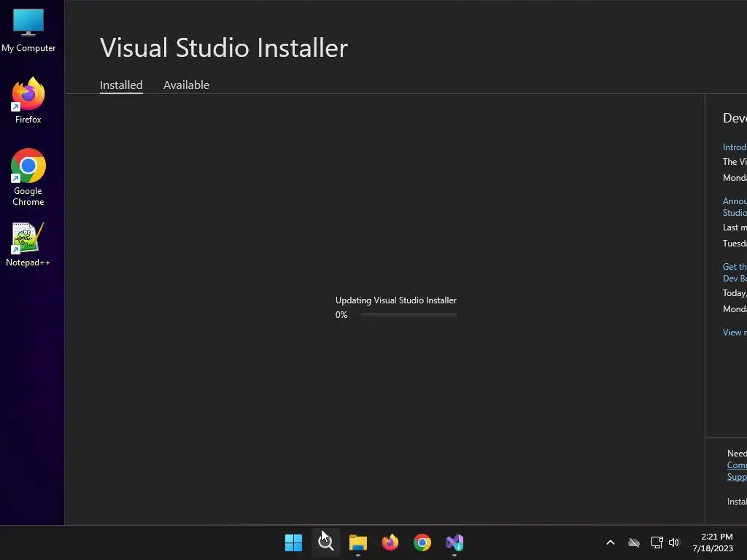
Task: Launch Chrome from the taskbar
Action: click(422, 542)
